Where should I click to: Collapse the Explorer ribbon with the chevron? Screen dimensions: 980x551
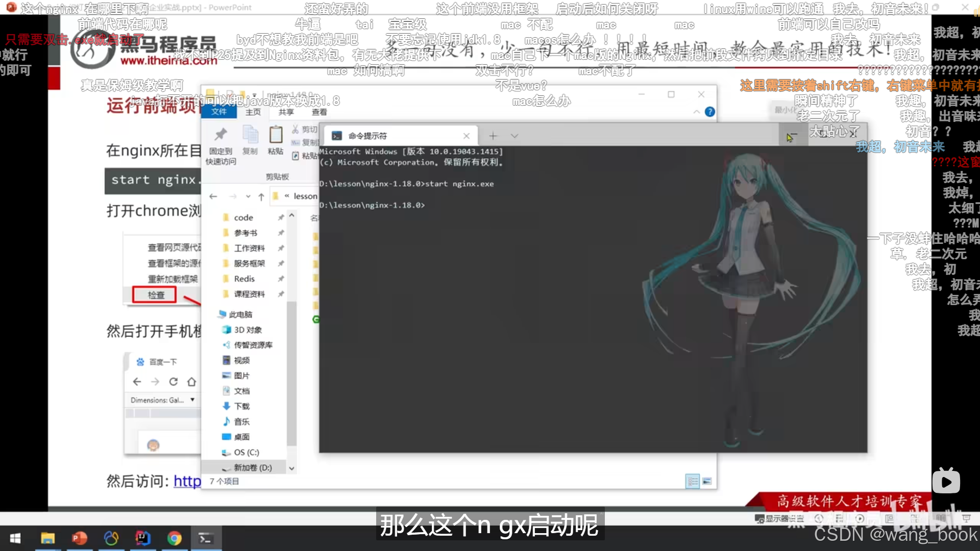[696, 112]
